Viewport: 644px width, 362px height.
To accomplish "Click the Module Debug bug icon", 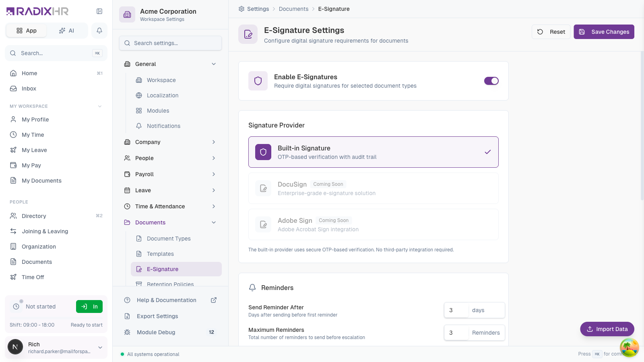I will pyautogui.click(x=127, y=332).
